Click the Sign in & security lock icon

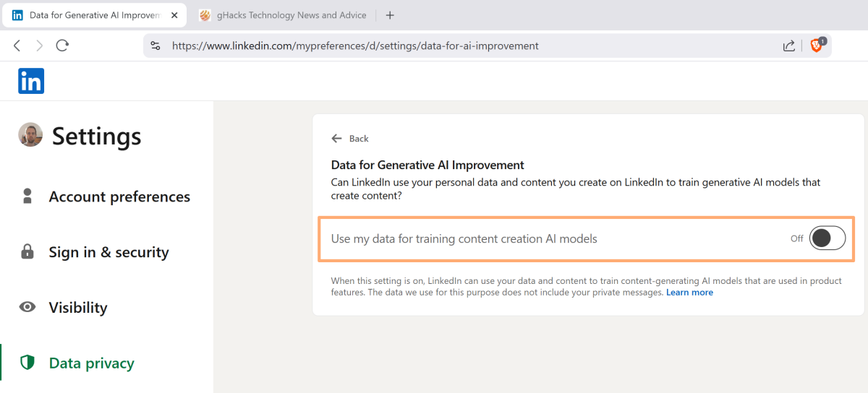pyautogui.click(x=27, y=252)
